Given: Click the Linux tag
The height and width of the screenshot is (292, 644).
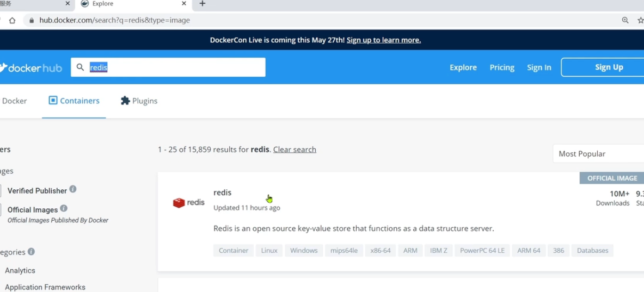Looking at the screenshot, I should pyautogui.click(x=269, y=251).
